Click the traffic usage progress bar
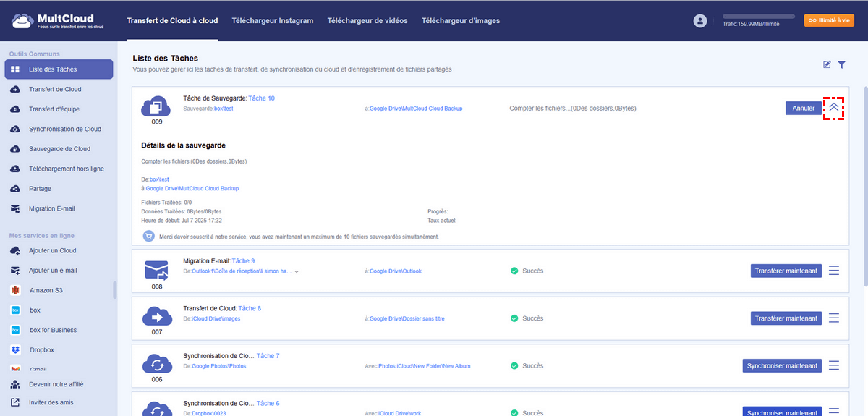 pos(758,16)
